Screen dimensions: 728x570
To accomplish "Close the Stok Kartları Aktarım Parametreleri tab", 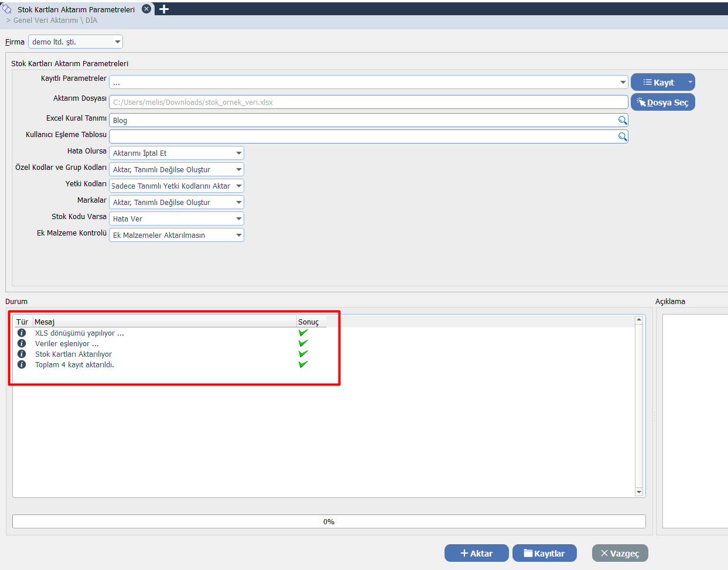I will coord(146,9).
